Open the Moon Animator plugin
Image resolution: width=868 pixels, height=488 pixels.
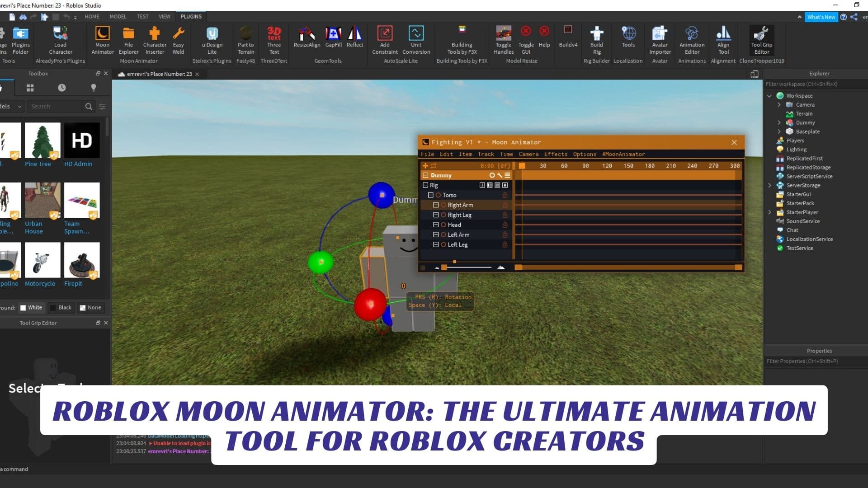click(102, 40)
